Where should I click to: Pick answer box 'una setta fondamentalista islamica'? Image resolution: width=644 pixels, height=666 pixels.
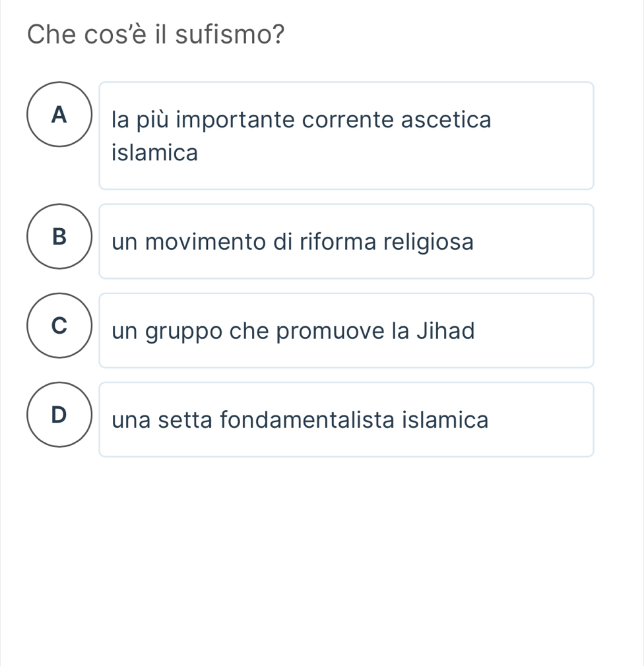346,419
